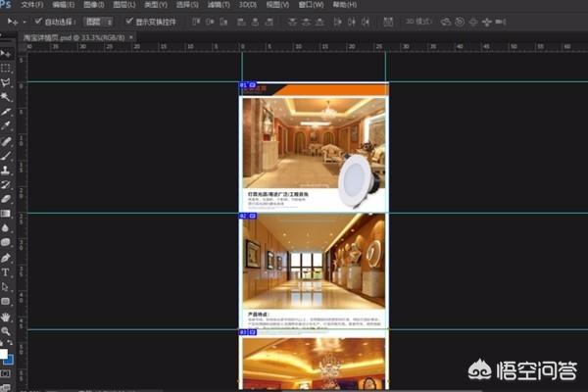Select the Move tool in the toolbox
This screenshot has width=588, height=392.
point(6,54)
